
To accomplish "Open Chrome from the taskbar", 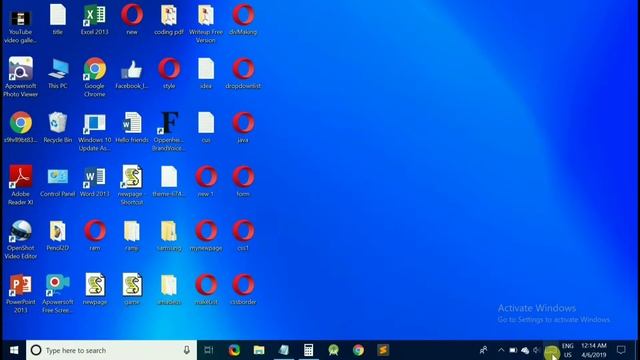I will (358, 350).
